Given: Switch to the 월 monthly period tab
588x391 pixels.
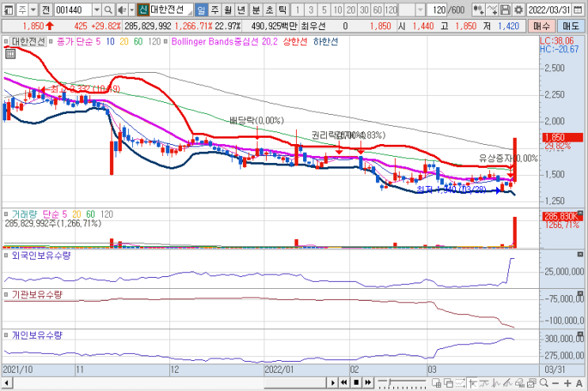Looking at the screenshot, I should pos(228,9).
